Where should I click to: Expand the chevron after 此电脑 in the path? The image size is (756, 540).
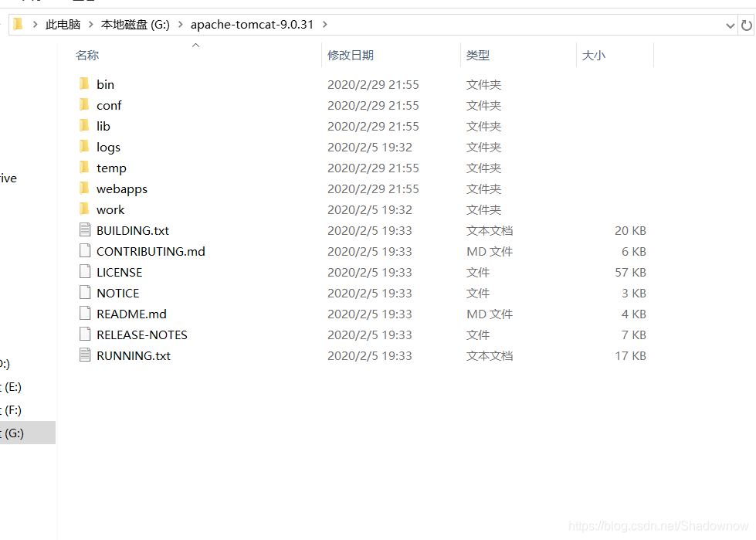90,25
